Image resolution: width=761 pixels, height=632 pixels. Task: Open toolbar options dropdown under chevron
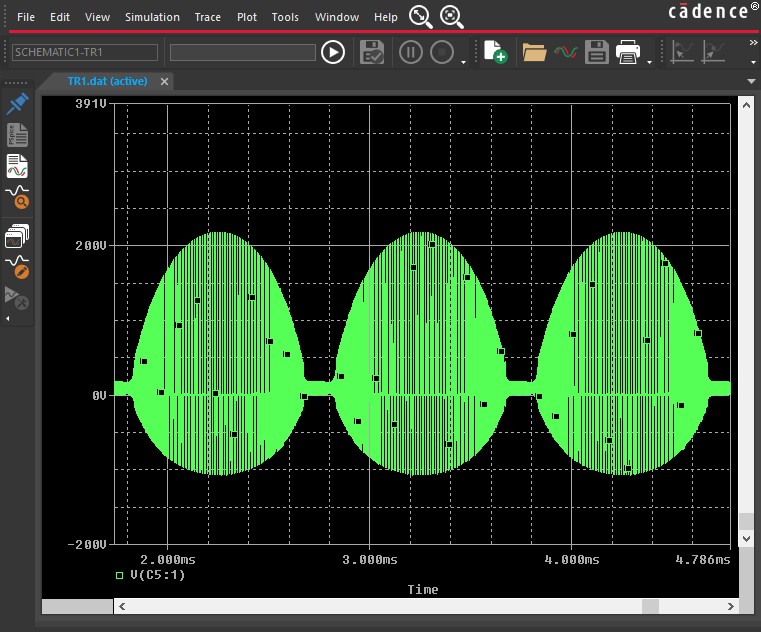click(753, 62)
